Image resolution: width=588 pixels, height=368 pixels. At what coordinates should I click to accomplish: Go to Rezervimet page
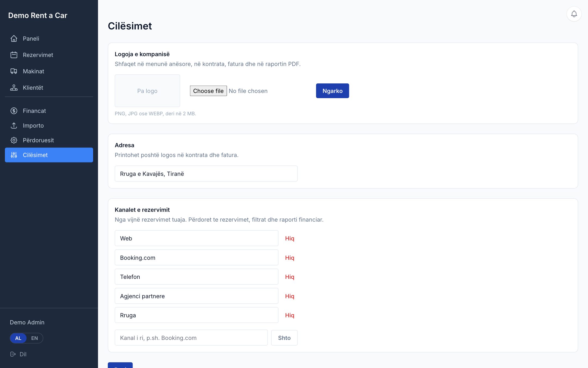click(x=49, y=55)
